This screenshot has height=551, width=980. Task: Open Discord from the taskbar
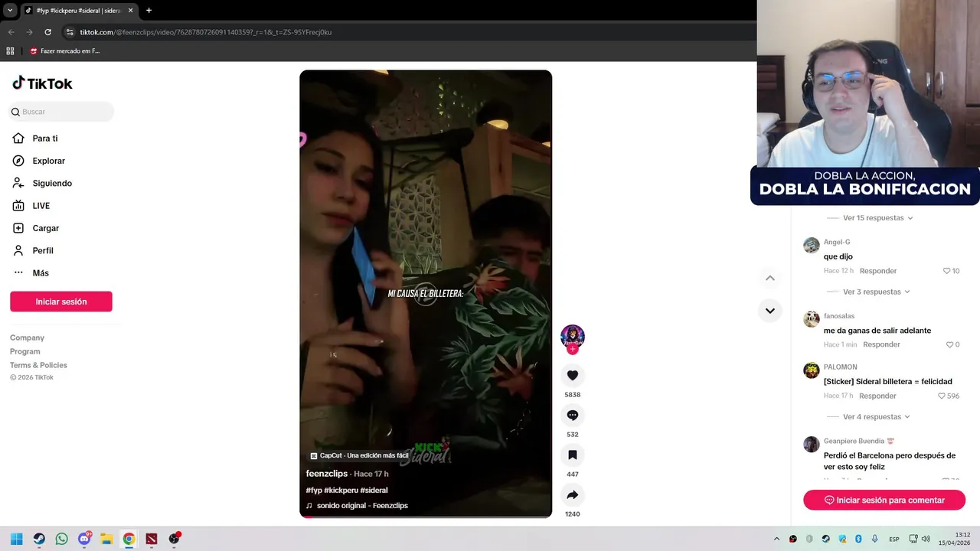click(84, 539)
